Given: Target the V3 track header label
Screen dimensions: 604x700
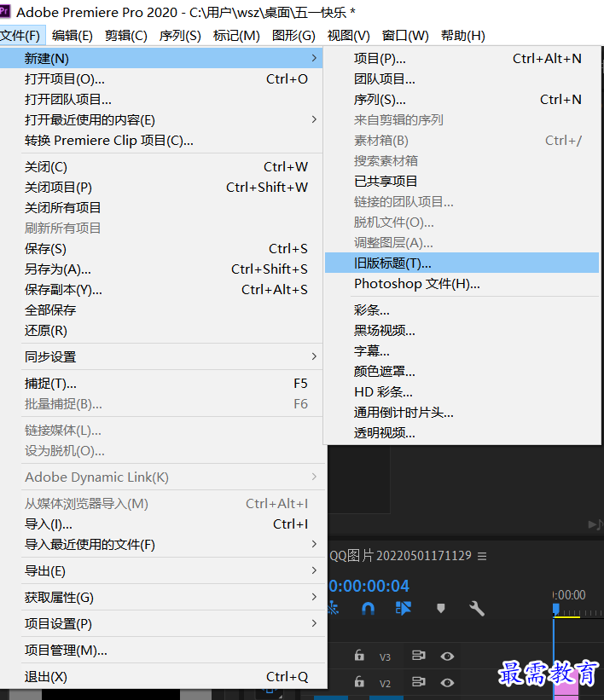Looking at the screenshot, I should pos(385,657).
